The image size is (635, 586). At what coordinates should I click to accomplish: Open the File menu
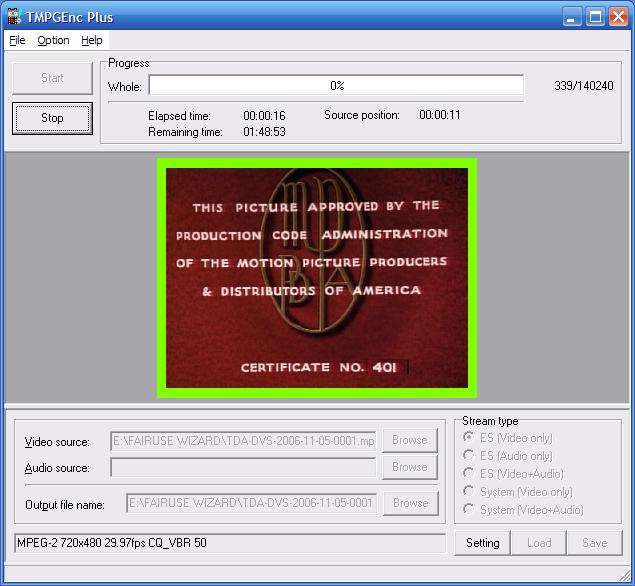[x=17, y=40]
